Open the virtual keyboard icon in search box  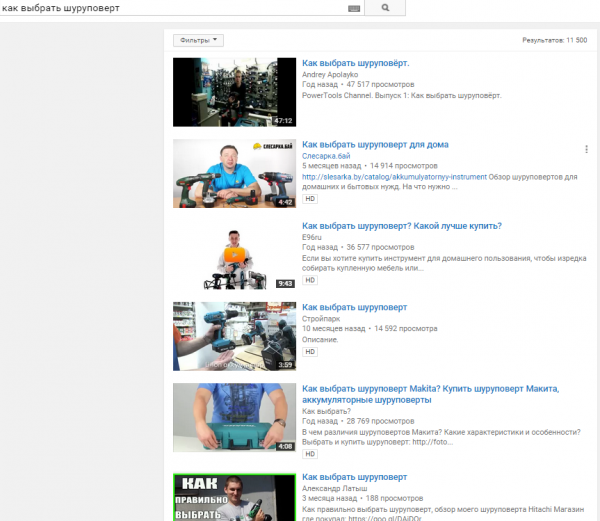(354, 8)
